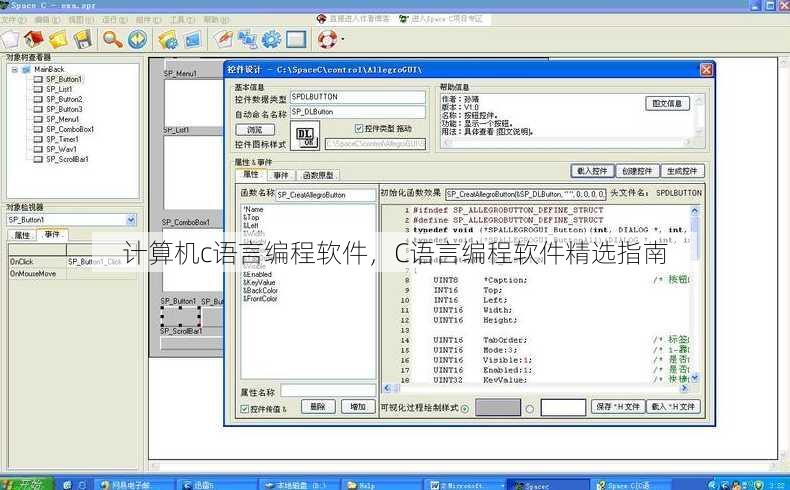The height and width of the screenshot is (490, 790).
Task: Click the 函数名称 field SP_CreatAllegroButton
Action: [x=325, y=195]
